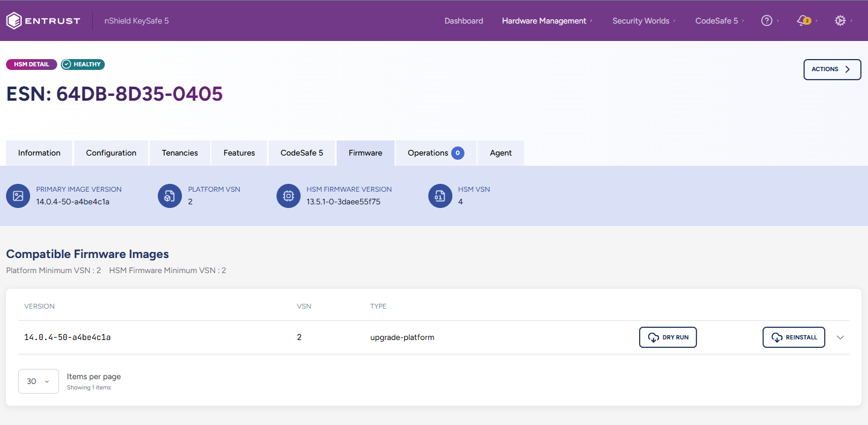Click the HSM VSN icon
This screenshot has height=425, width=868.
coord(440,196)
